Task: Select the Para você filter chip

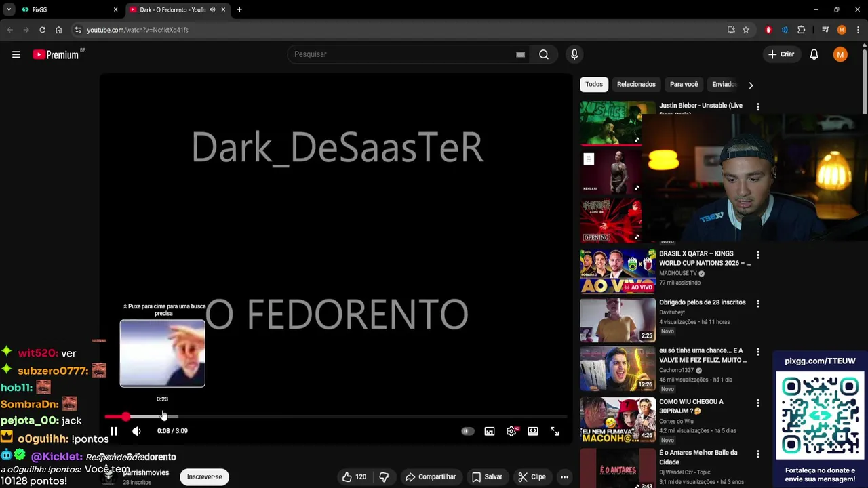Action: pyautogui.click(x=684, y=85)
